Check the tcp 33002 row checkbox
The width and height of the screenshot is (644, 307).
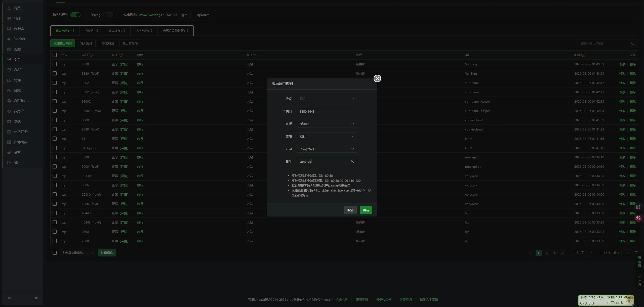pos(55,101)
